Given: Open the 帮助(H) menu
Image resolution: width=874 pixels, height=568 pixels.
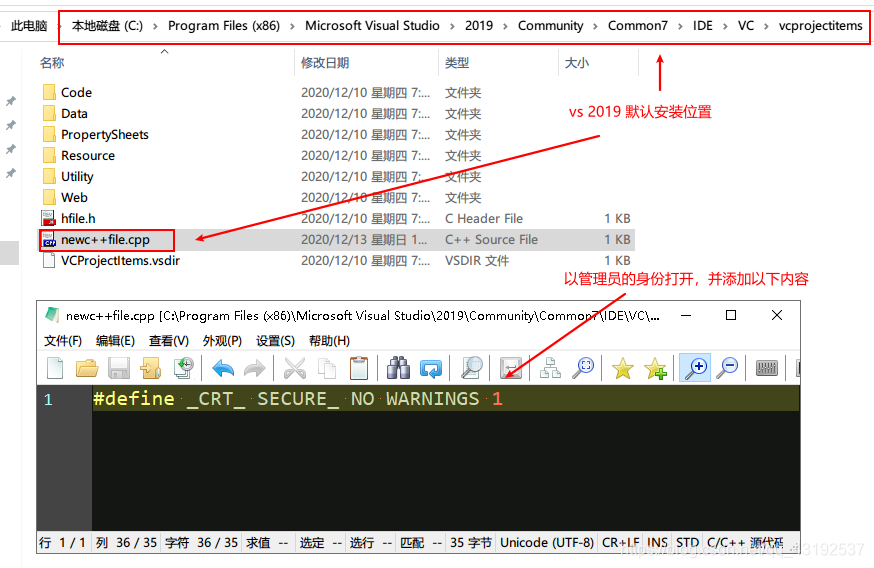Looking at the screenshot, I should point(329,341).
